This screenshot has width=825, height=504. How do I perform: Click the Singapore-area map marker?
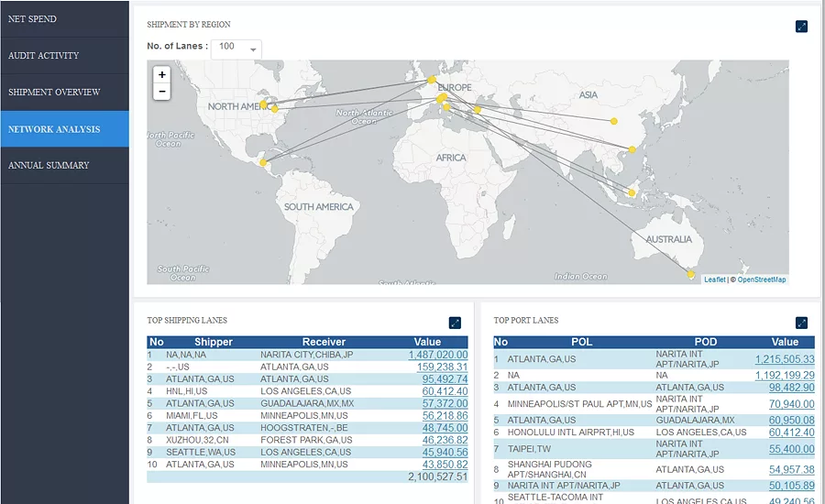tap(632, 193)
